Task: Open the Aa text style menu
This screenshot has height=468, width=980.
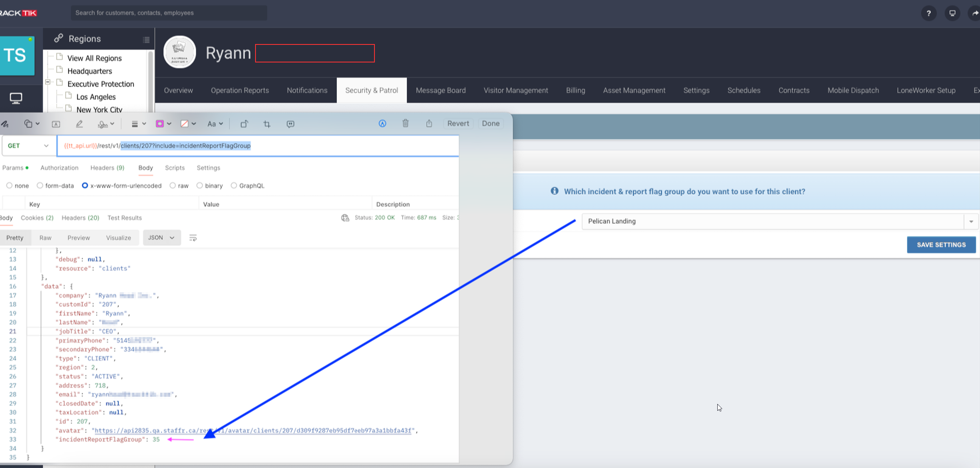Action: pos(215,124)
